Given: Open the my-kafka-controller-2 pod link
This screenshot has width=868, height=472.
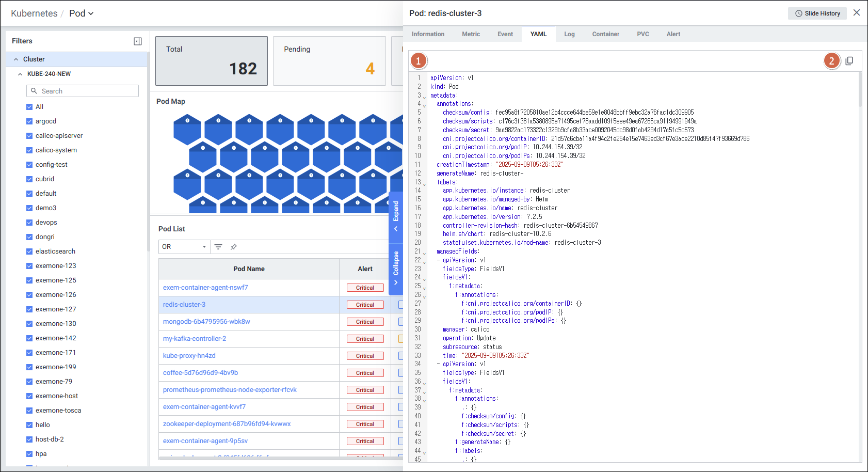Looking at the screenshot, I should tap(195, 339).
